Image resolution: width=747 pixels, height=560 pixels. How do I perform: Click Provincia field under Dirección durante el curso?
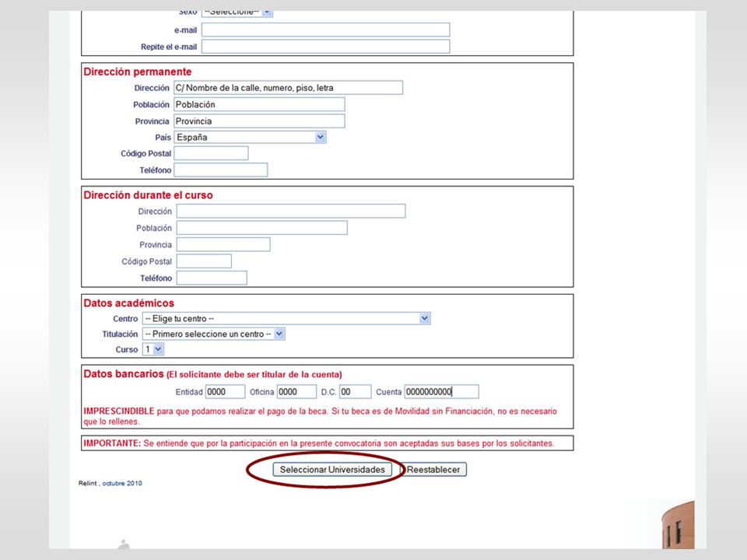223,244
